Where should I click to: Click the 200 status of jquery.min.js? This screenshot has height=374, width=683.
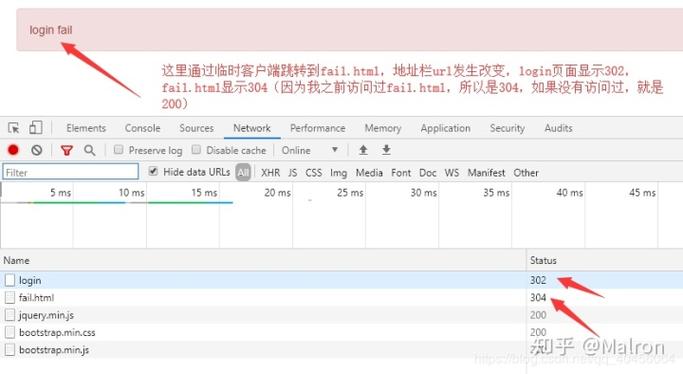pyautogui.click(x=538, y=315)
